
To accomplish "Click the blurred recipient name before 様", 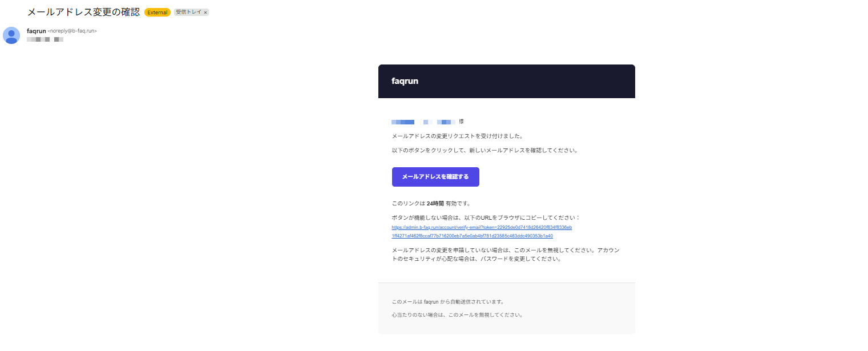I will pyautogui.click(x=423, y=122).
